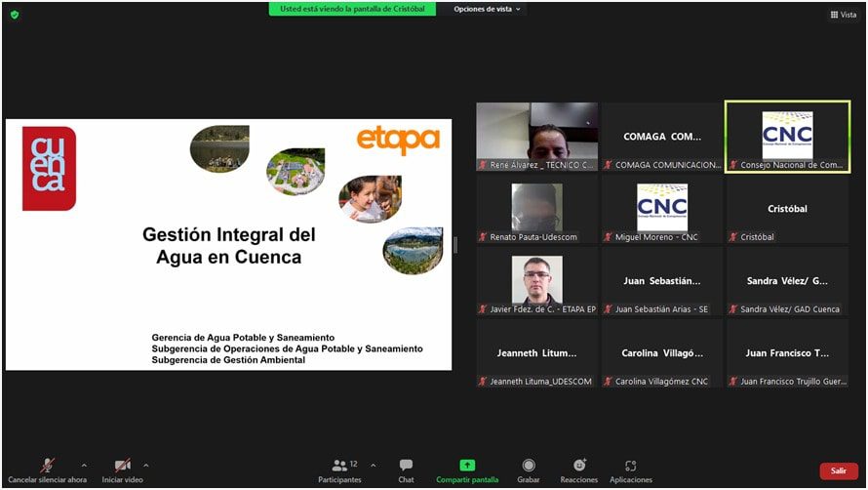The image size is (868, 490).
Task: Click muted mic icon on Sandra Vélez tile
Action: tap(733, 308)
